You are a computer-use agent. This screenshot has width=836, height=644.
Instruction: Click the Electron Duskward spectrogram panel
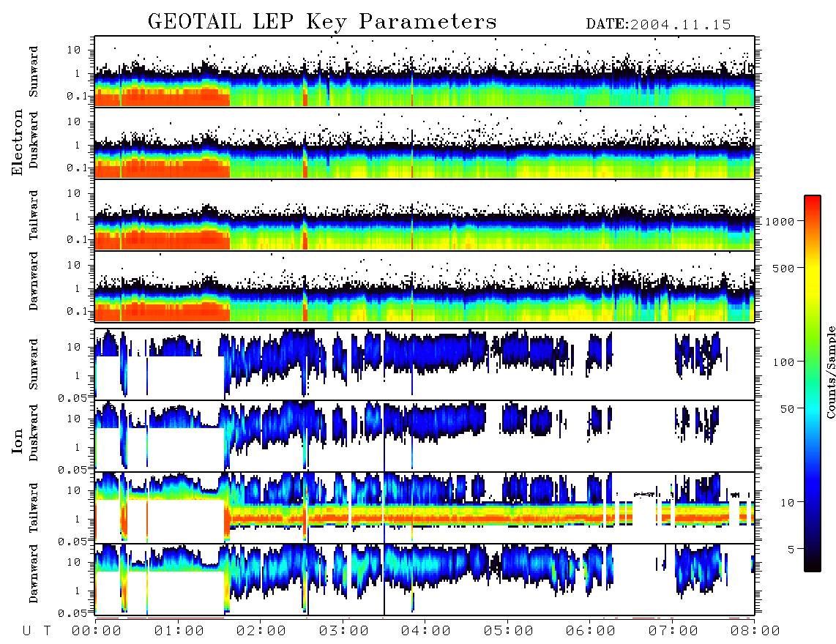click(x=425, y=143)
